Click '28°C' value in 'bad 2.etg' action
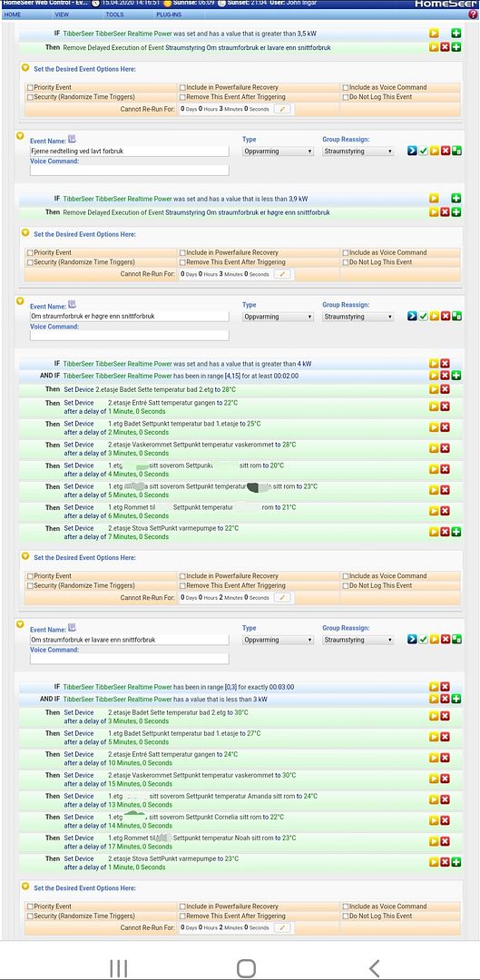The height and width of the screenshot is (980, 480). point(229,389)
